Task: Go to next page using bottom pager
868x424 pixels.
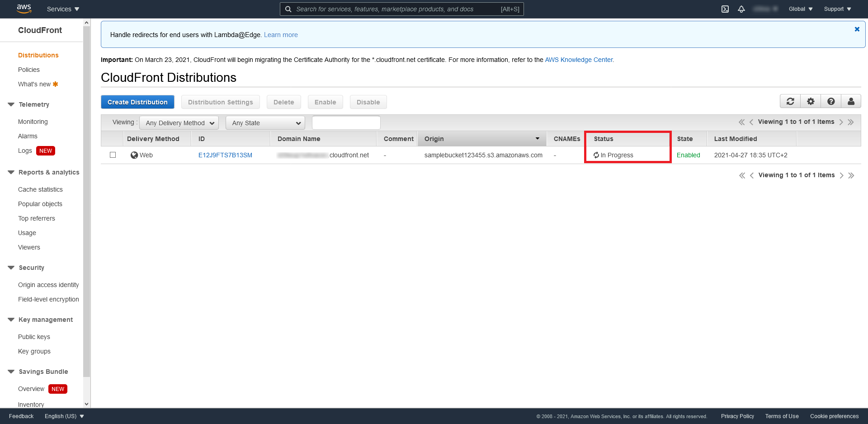Action: pyautogui.click(x=841, y=175)
